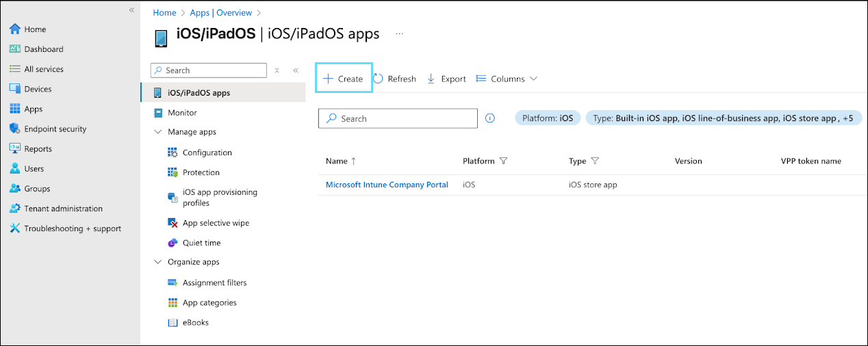The height and width of the screenshot is (346, 868).
Task: Click the Type filter pill
Action: point(724,118)
